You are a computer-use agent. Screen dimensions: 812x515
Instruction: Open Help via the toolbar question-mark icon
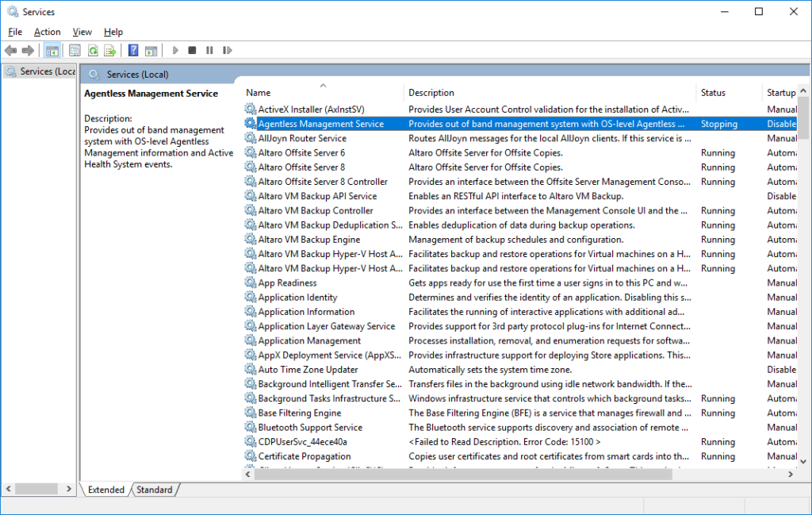(x=133, y=50)
